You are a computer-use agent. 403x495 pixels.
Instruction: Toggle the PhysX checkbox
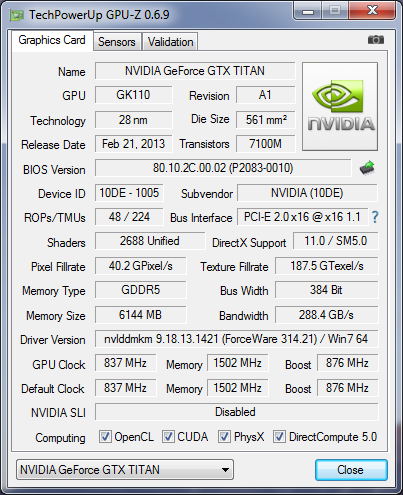[224, 436]
